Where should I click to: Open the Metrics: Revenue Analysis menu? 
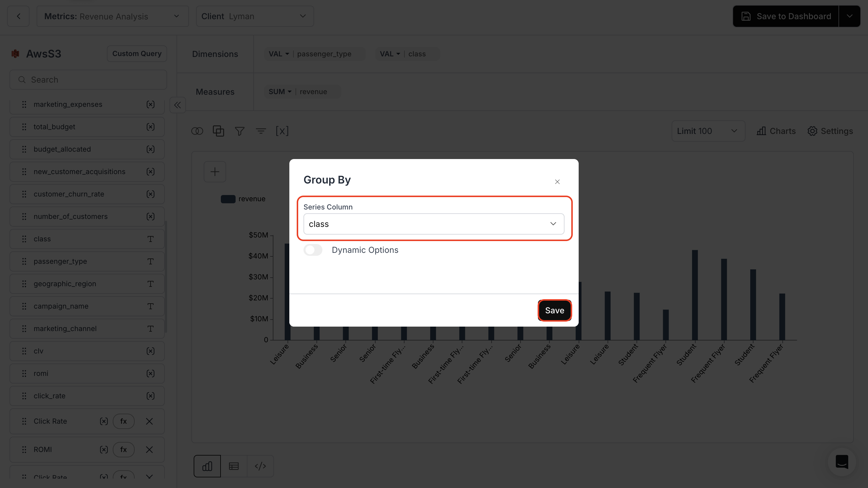point(112,16)
